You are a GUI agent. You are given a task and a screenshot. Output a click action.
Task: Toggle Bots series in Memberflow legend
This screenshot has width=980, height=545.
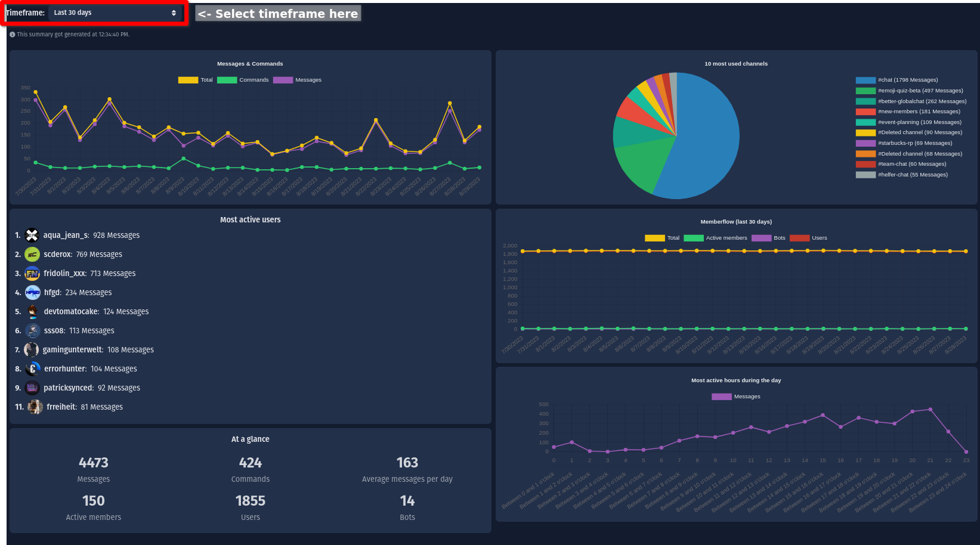[x=768, y=238]
